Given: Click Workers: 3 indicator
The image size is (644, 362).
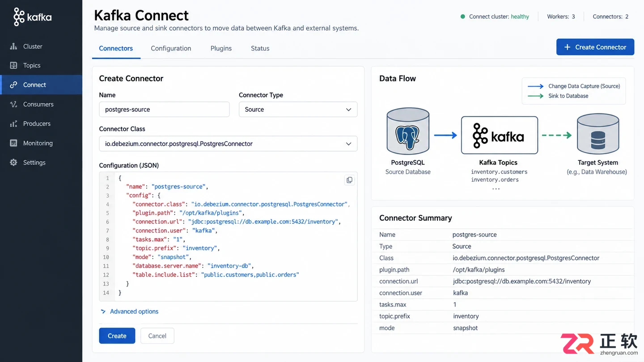Looking at the screenshot, I should click(x=561, y=17).
